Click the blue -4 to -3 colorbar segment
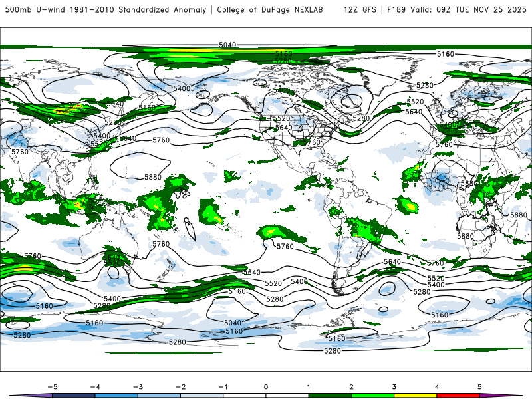532x399 pixels. coord(116,396)
